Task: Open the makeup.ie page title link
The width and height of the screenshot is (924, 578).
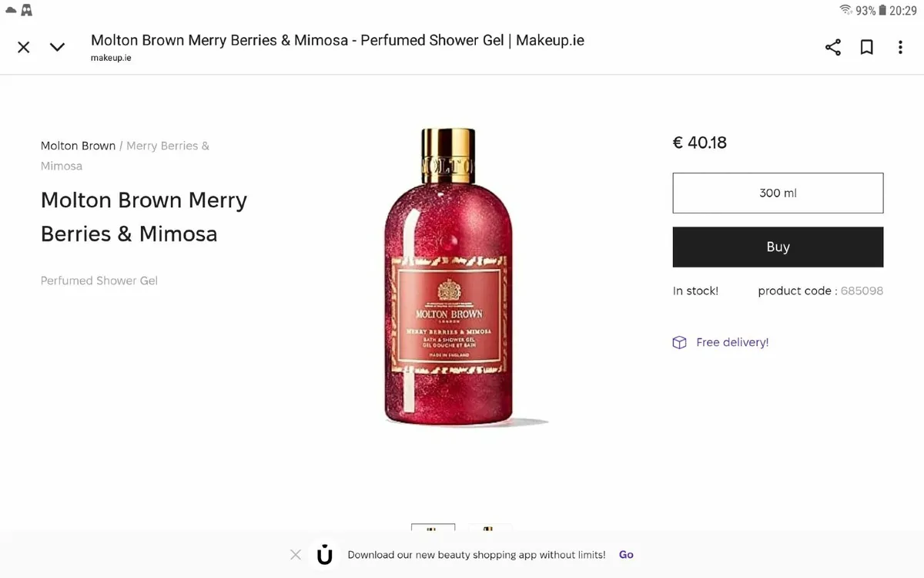Action: [x=337, y=39]
